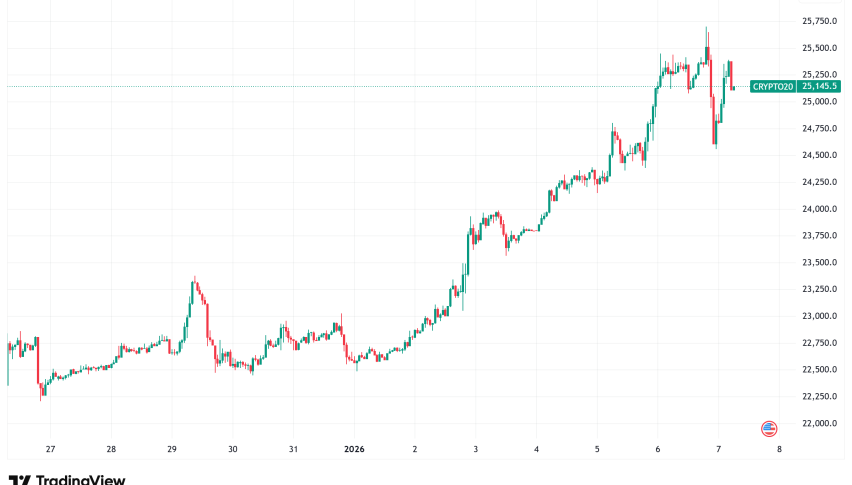Viewport: 852px width, 485px height.
Task: Click the 24,000.0 price scale label
Action: tap(820, 209)
